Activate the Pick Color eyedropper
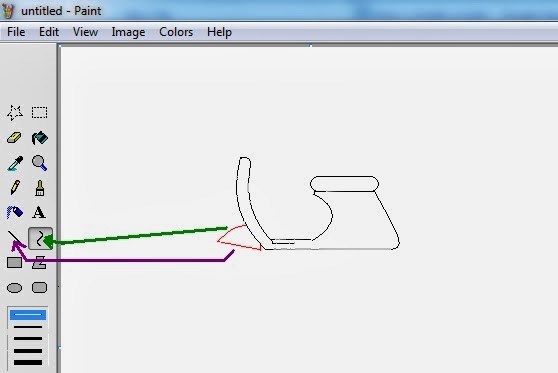Viewport: 558px width, 373px height. click(x=15, y=163)
